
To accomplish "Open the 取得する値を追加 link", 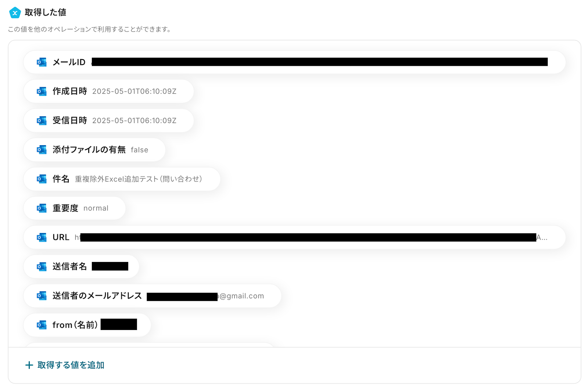I will coord(71,365).
